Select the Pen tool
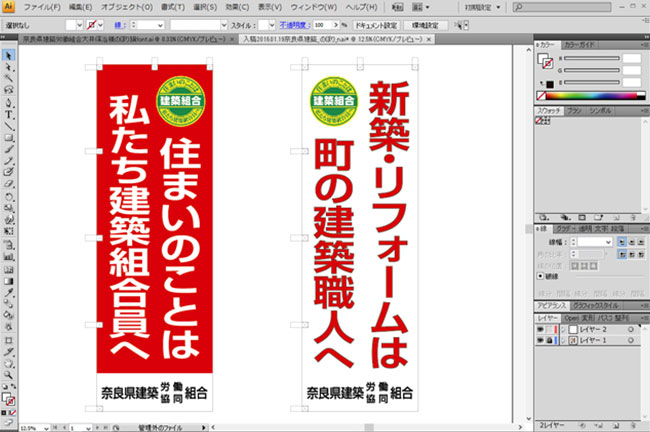Image resolution: width=650 pixels, height=432 pixels. (x=9, y=102)
